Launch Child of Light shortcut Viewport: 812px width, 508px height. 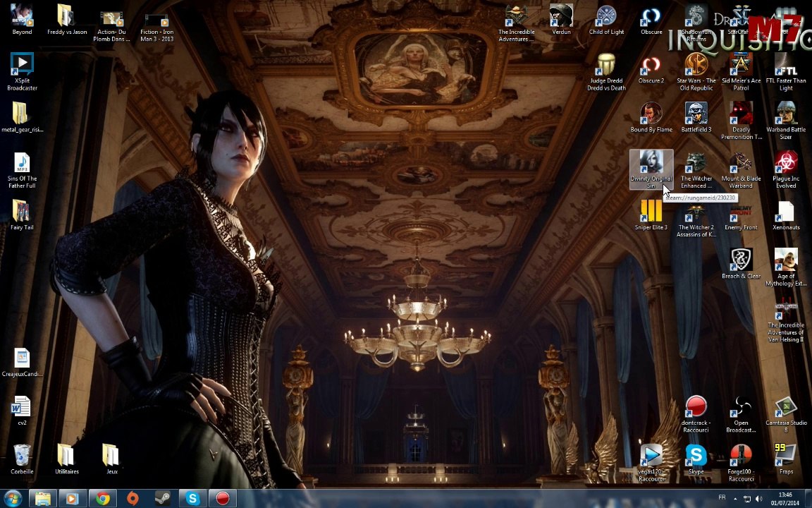606,20
